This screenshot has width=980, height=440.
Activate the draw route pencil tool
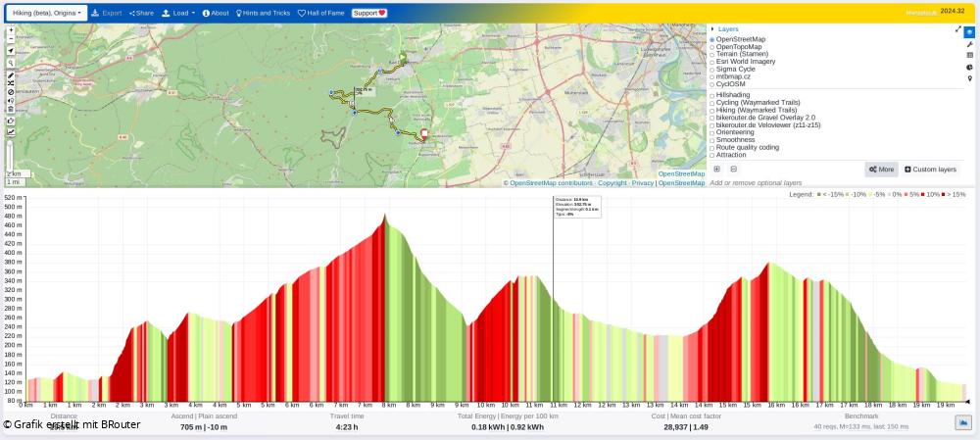tap(11, 75)
